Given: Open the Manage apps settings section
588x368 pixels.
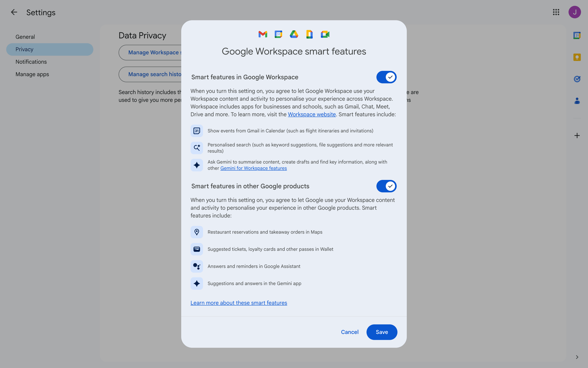Looking at the screenshot, I should (x=50, y=74).
